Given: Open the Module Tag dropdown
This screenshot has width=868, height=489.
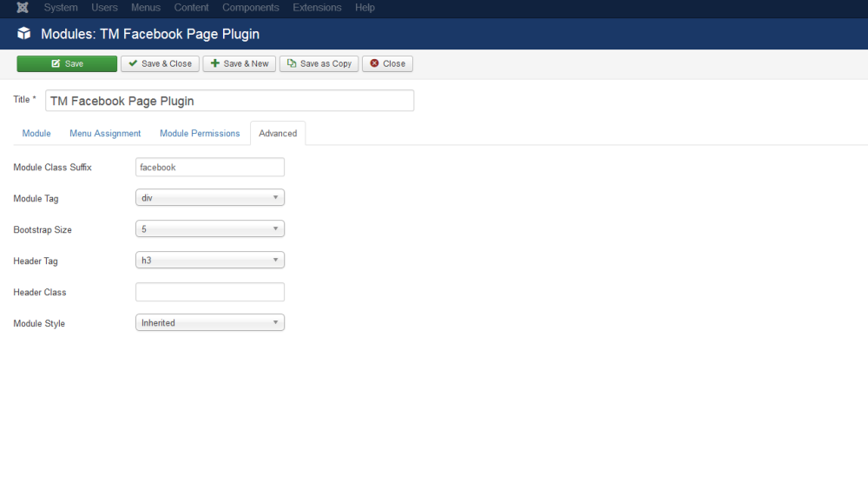Looking at the screenshot, I should coord(210,198).
